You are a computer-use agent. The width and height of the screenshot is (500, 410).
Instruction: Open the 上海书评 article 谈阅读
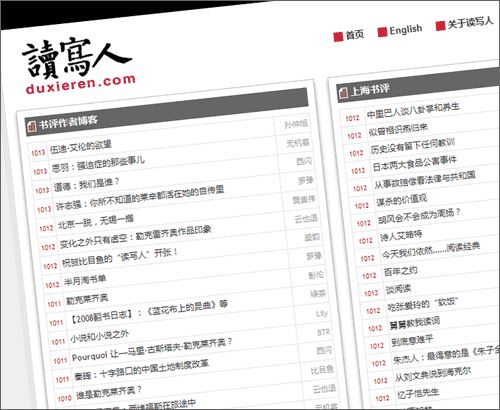(x=398, y=289)
